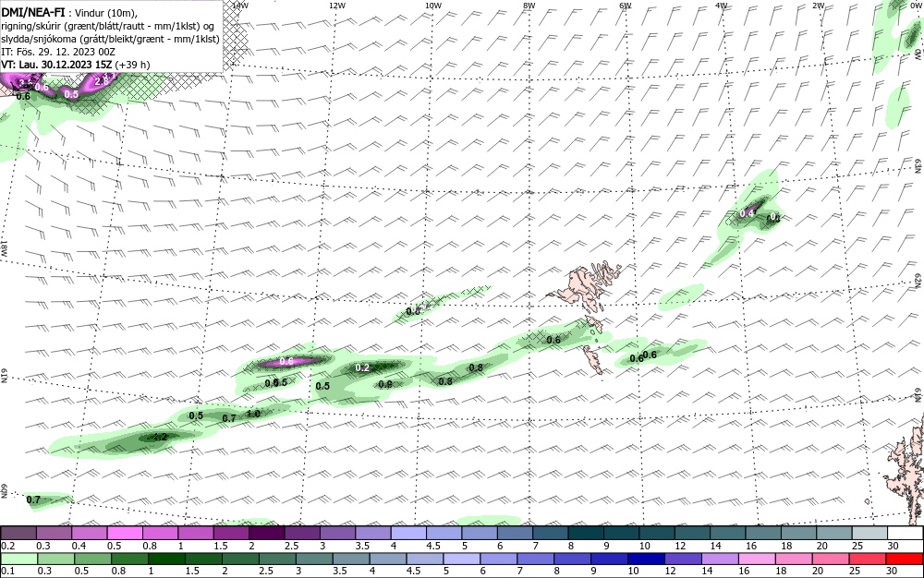Click the southernmost Faroe island
Viewport: 924px width, 578px height.
591,359
